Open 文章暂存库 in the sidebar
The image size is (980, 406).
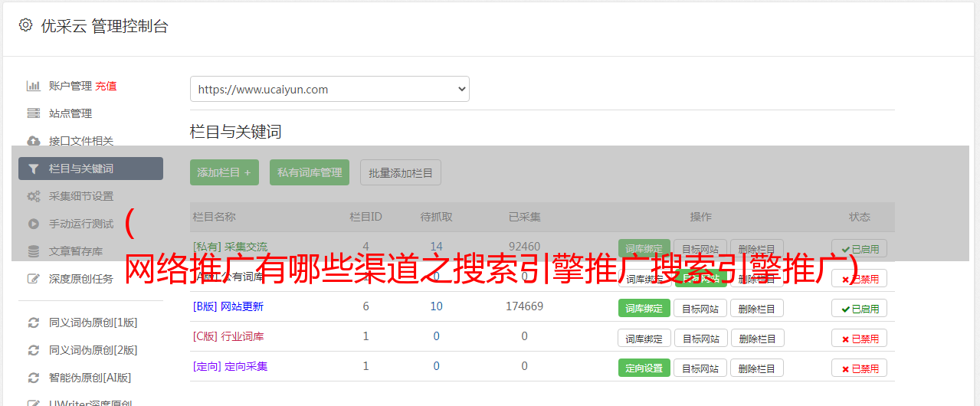click(76, 251)
